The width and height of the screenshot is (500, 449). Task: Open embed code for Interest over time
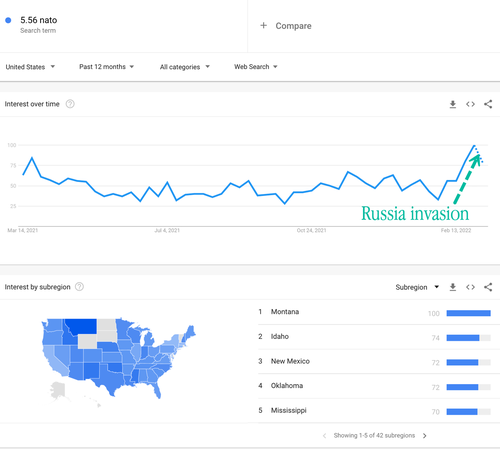pos(470,104)
